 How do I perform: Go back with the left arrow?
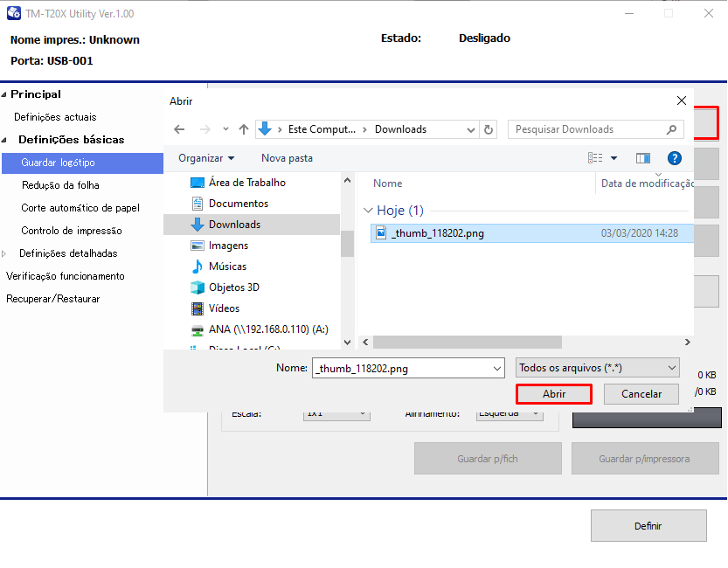[179, 129]
